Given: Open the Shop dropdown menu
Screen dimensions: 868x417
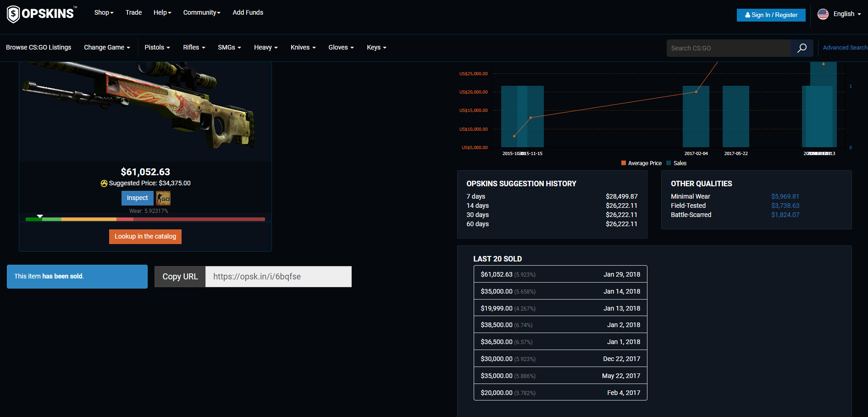Looking at the screenshot, I should coord(104,12).
